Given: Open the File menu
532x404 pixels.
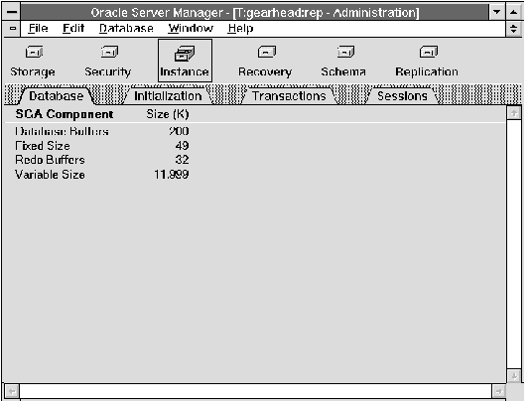Looking at the screenshot, I should [38, 29].
